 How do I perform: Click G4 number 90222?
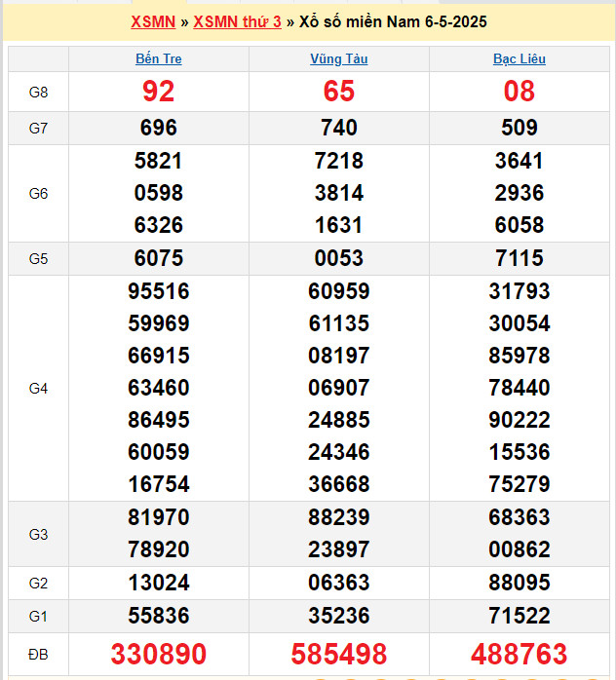(x=520, y=420)
